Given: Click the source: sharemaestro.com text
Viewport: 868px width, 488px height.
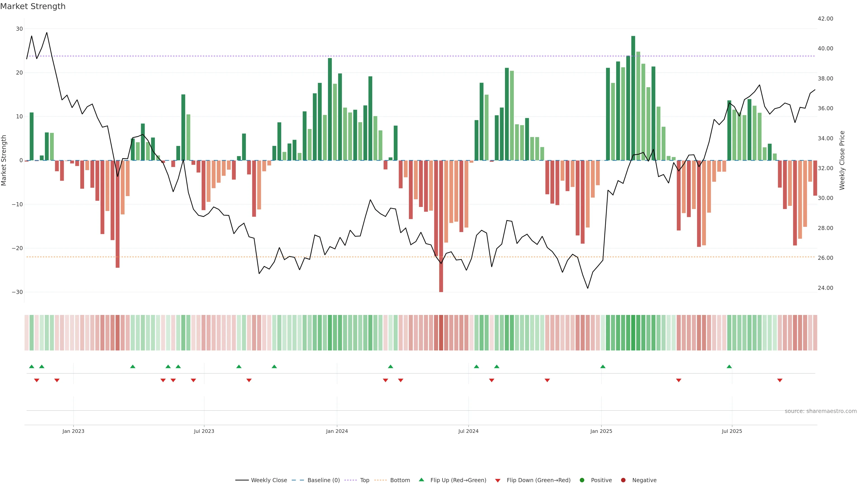Looking at the screenshot, I should point(821,411).
